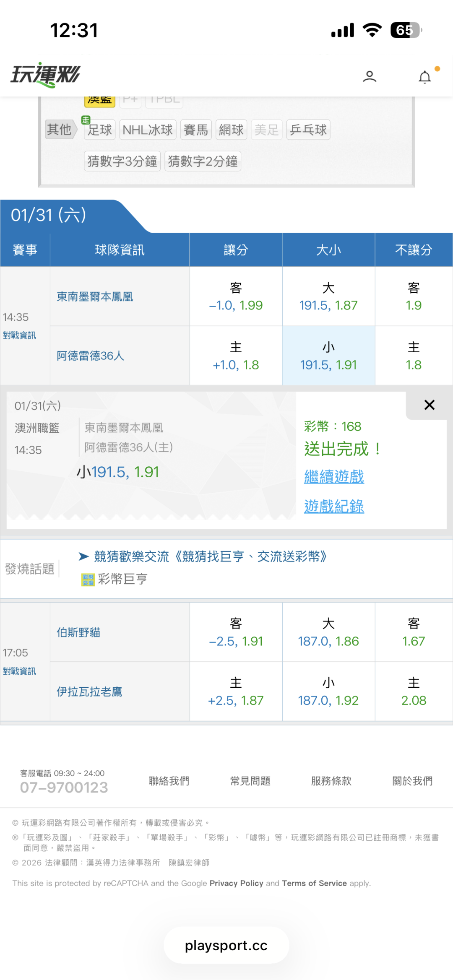The width and height of the screenshot is (453, 980).
Task: Open the 彩幣巨亨 topic icon
Action: [x=88, y=580]
